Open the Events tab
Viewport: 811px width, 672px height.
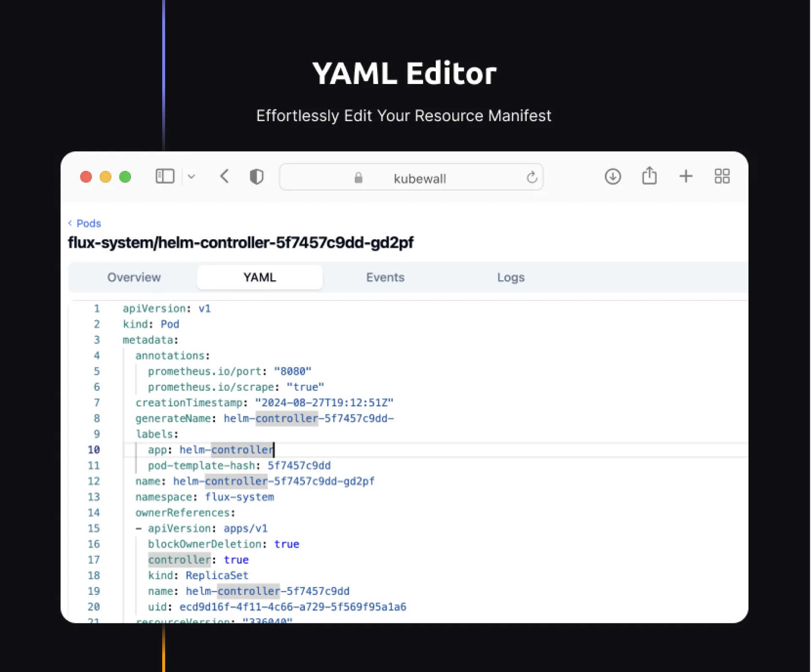coord(385,277)
